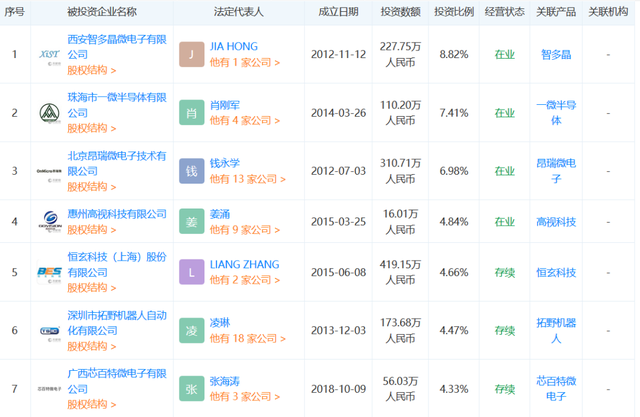This screenshot has height=417, width=640.
Task: View 他有 4 家公司 for 肖刚军
Action: (x=245, y=121)
